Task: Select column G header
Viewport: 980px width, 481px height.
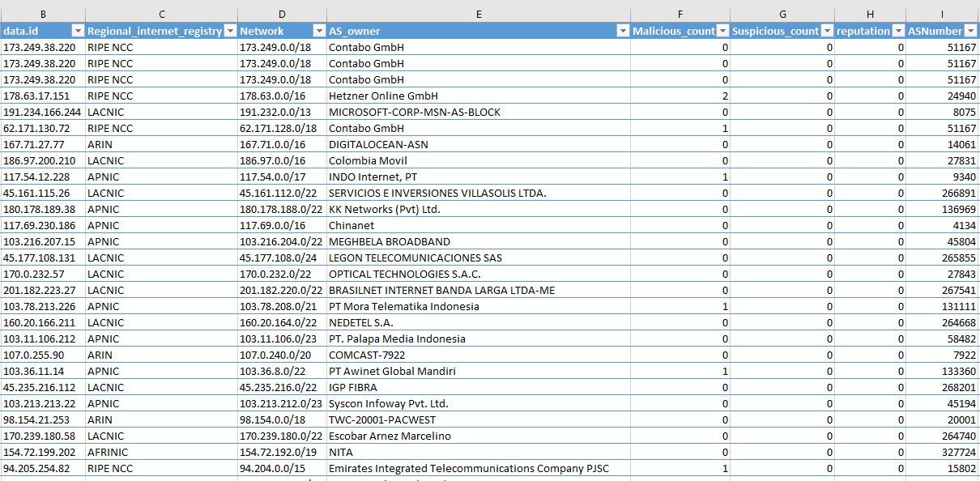Action: coord(782,14)
